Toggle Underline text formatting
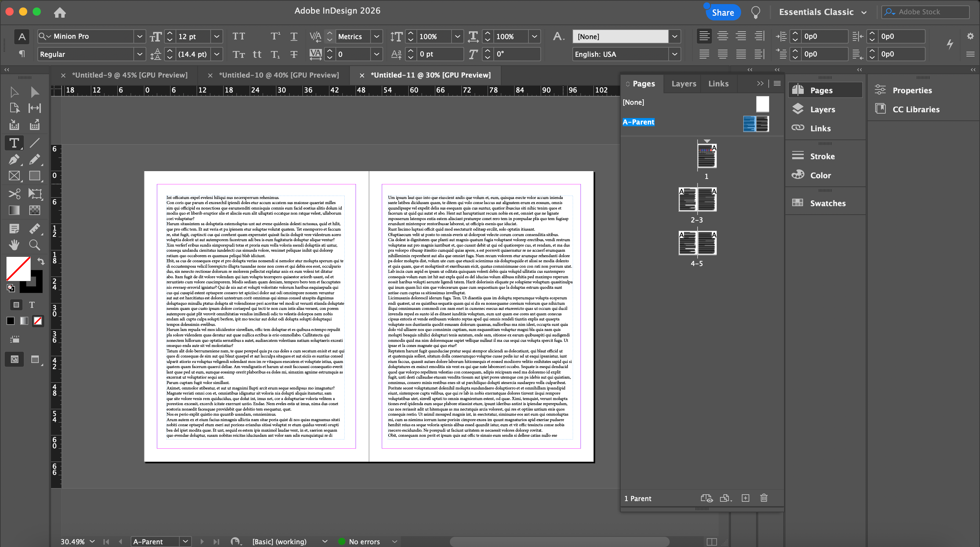Image resolution: width=980 pixels, height=547 pixels. 294,36
